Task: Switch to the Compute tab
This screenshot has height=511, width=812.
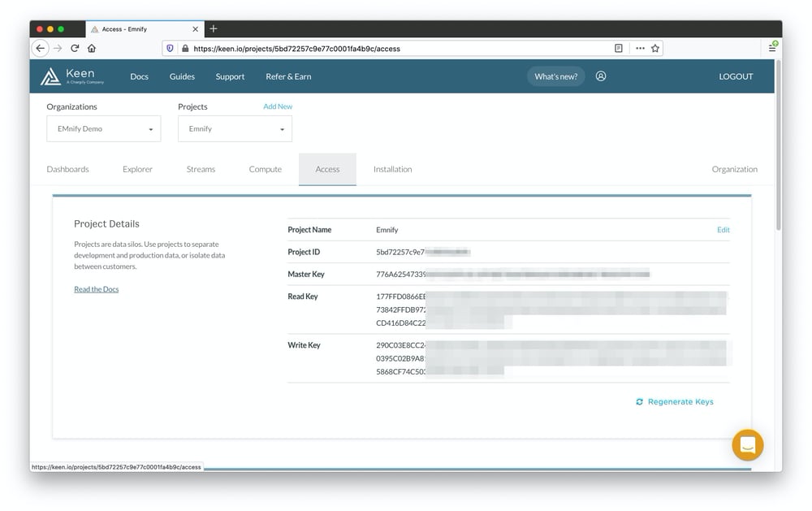Action: [x=266, y=169]
